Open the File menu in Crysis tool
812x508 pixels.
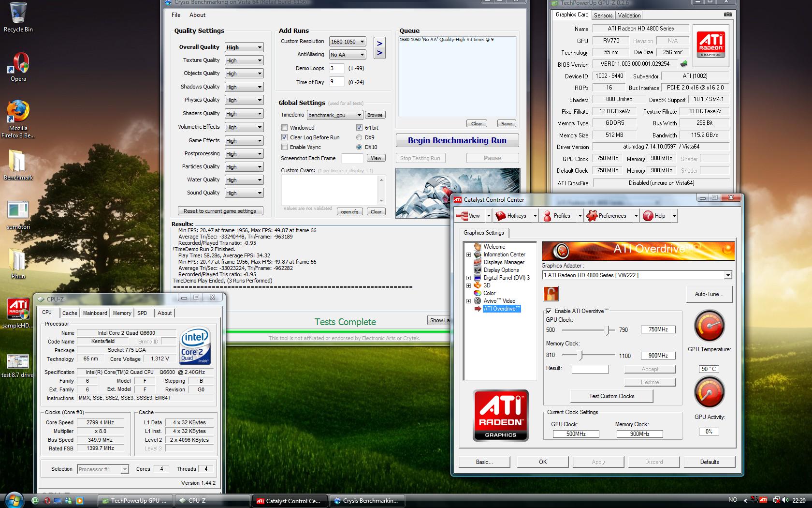[x=176, y=15]
